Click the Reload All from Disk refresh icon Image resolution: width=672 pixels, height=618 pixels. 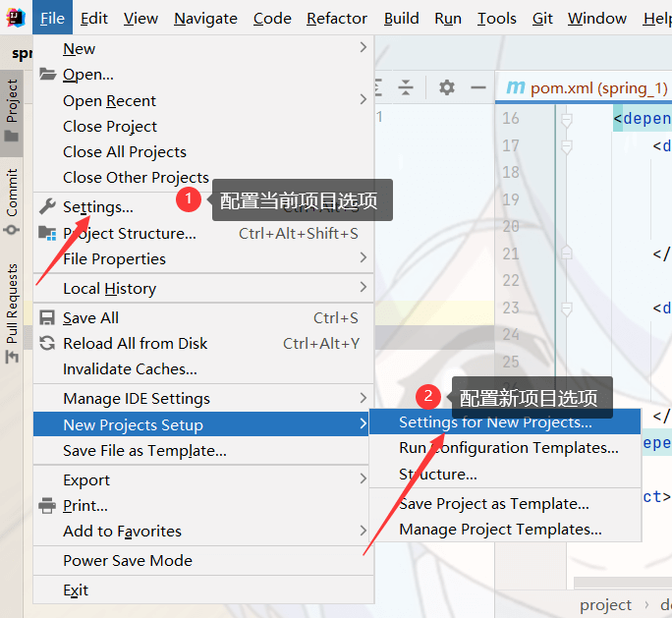pos(47,343)
